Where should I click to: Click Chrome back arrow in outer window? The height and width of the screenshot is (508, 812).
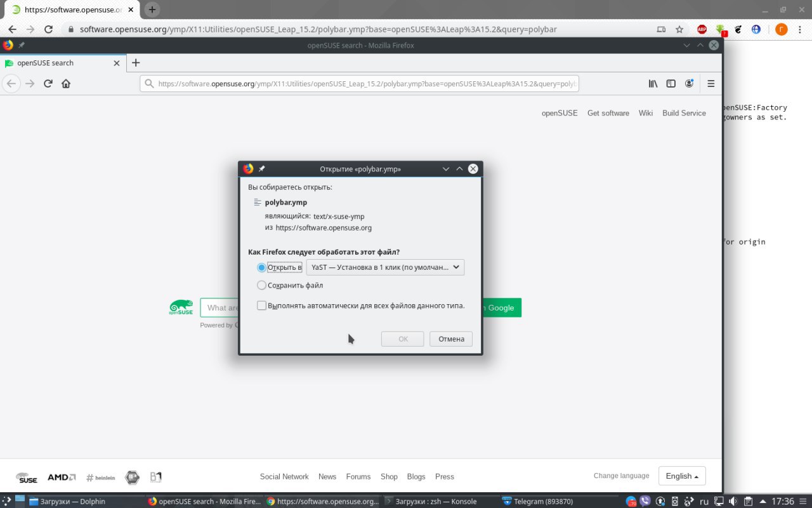click(12, 29)
